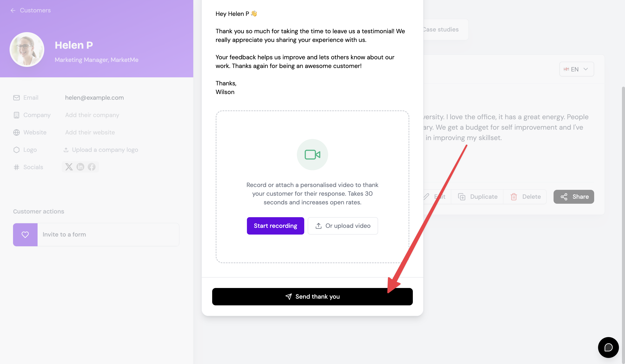Click the green video camera icon
Screen dimensions: 625x364
pyautogui.click(x=312, y=154)
